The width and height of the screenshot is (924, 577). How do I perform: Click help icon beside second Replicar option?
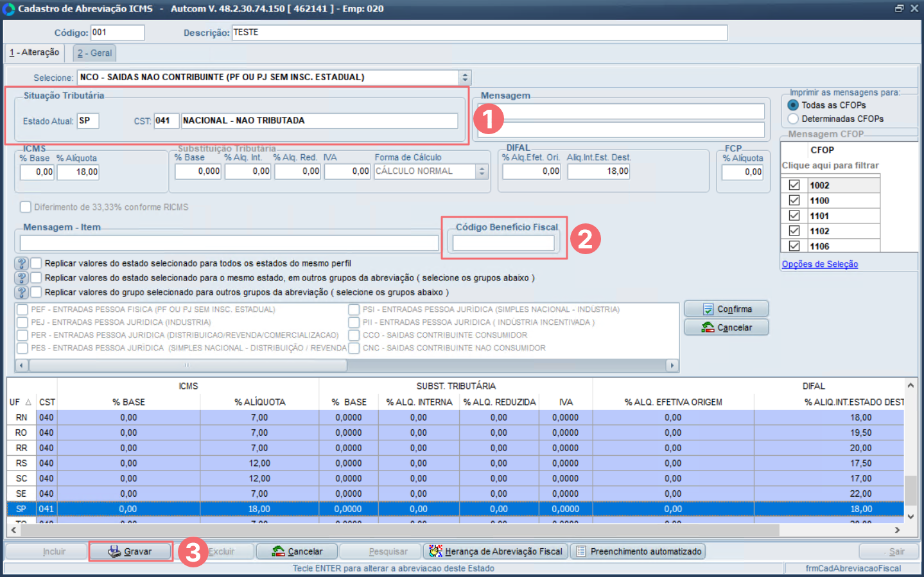(x=22, y=278)
